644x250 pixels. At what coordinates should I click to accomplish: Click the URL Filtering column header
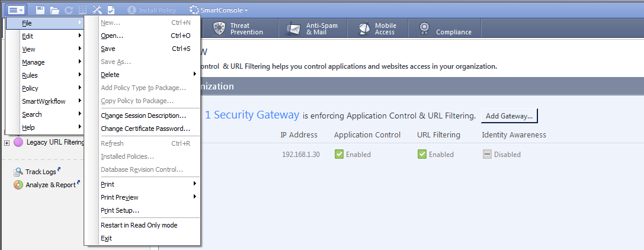point(438,134)
